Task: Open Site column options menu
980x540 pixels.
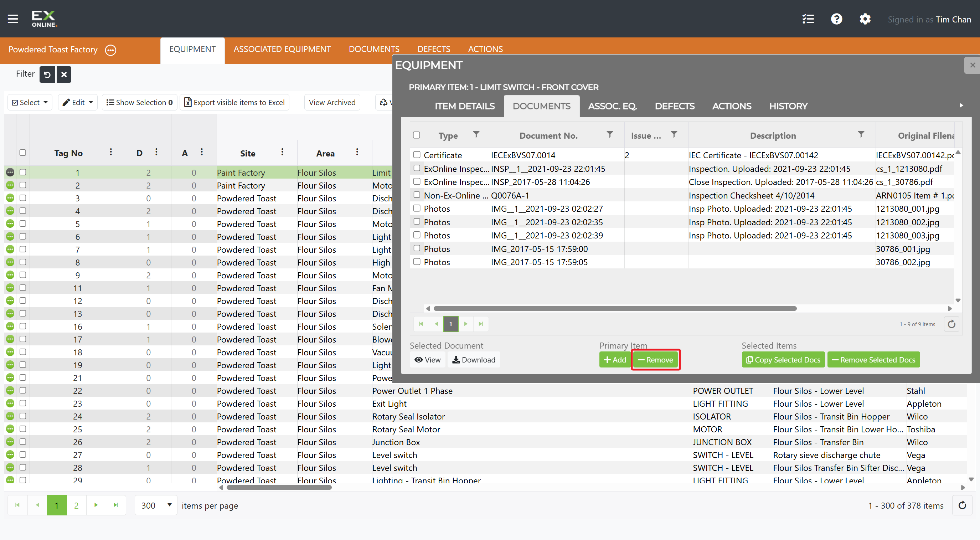Action: [x=282, y=152]
